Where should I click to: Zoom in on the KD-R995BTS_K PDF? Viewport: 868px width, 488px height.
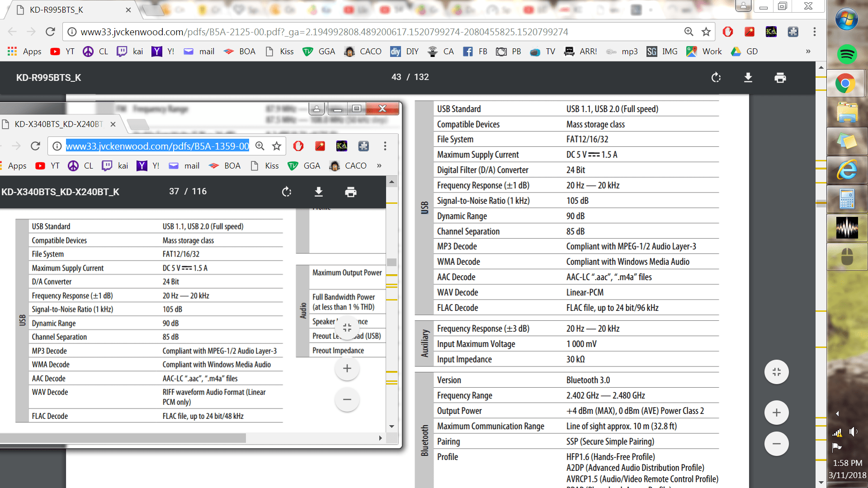(777, 413)
